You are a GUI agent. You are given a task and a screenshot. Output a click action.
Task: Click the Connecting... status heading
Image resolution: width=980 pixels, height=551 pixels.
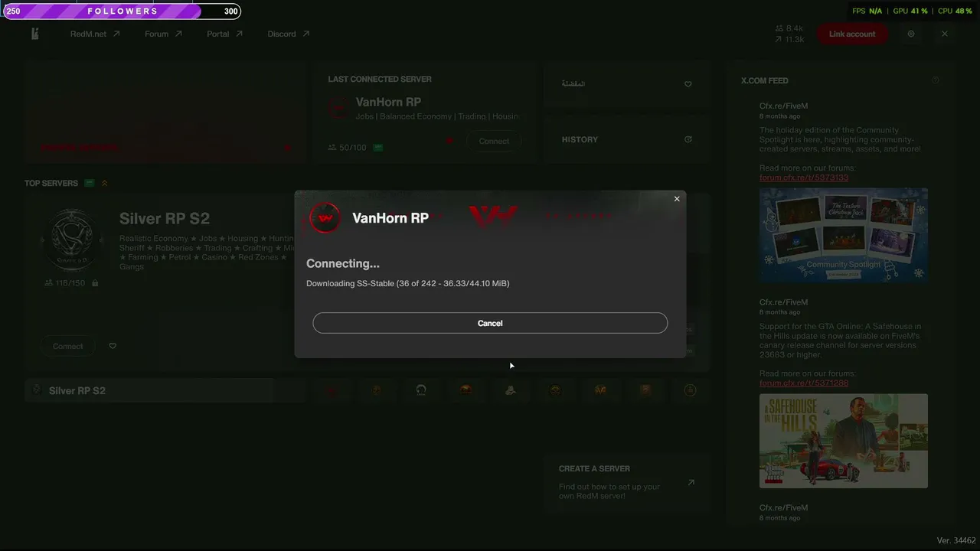point(343,263)
